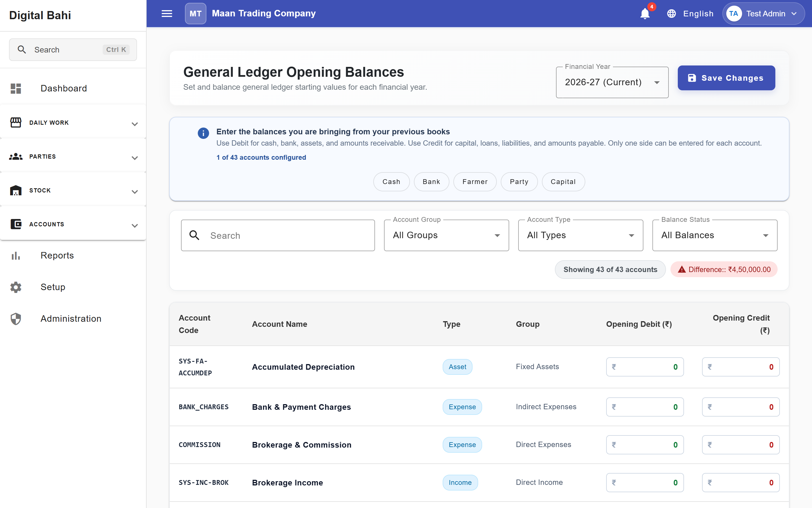
Task: Click Bank & Payment Charges debit field
Action: pos(645,407)
